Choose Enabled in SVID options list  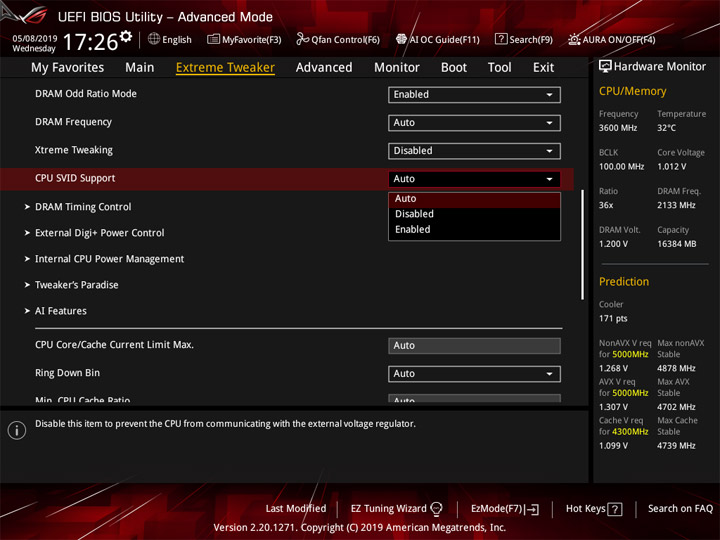pos(474,230)
